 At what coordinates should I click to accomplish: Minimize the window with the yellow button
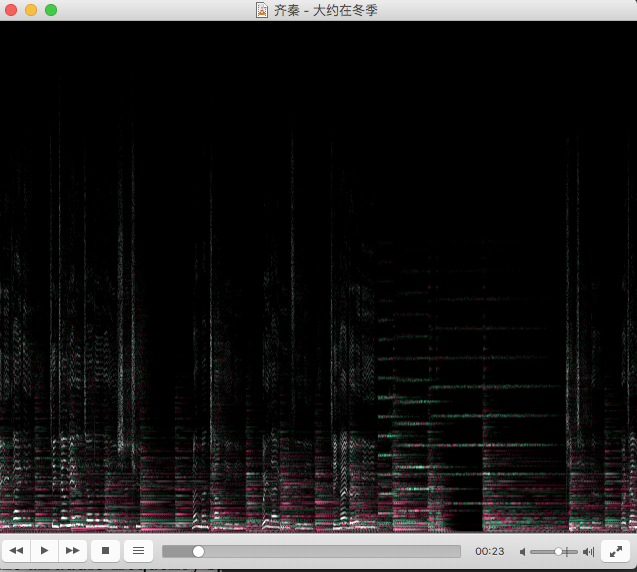(31, 10)
